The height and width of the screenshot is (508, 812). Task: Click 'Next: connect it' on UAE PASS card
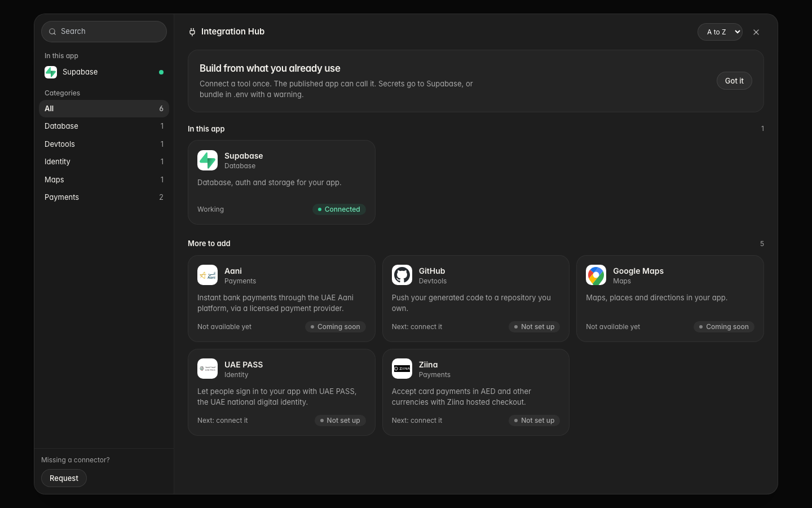pyautogui.click(x=223, y=421)
